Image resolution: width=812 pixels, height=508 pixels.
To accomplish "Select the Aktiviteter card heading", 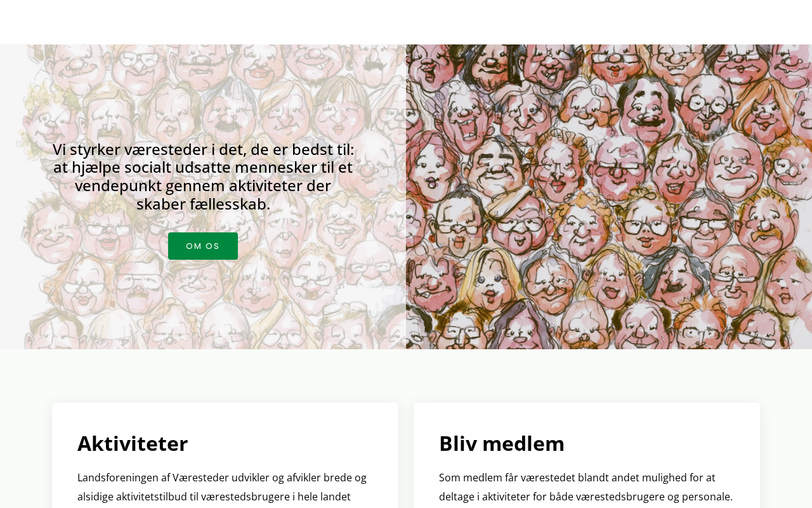I will tap(133, 443).
